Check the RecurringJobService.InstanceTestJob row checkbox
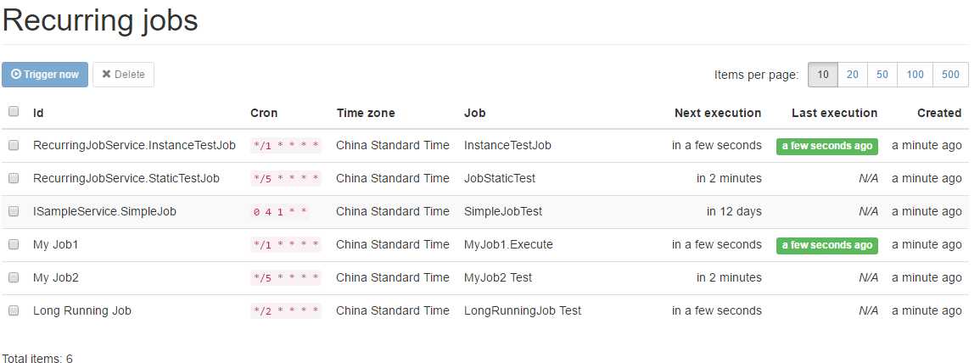This screenshot has width=980, height=363. (14, 145)
